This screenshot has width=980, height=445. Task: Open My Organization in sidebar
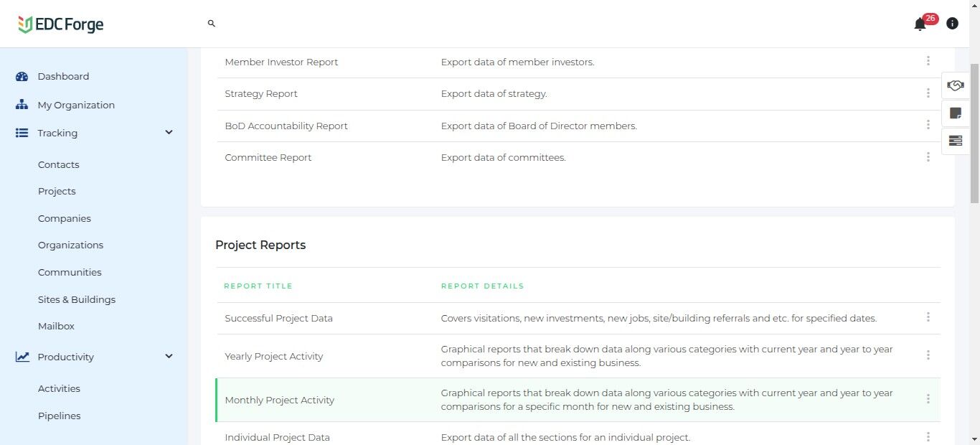(76, 105)
